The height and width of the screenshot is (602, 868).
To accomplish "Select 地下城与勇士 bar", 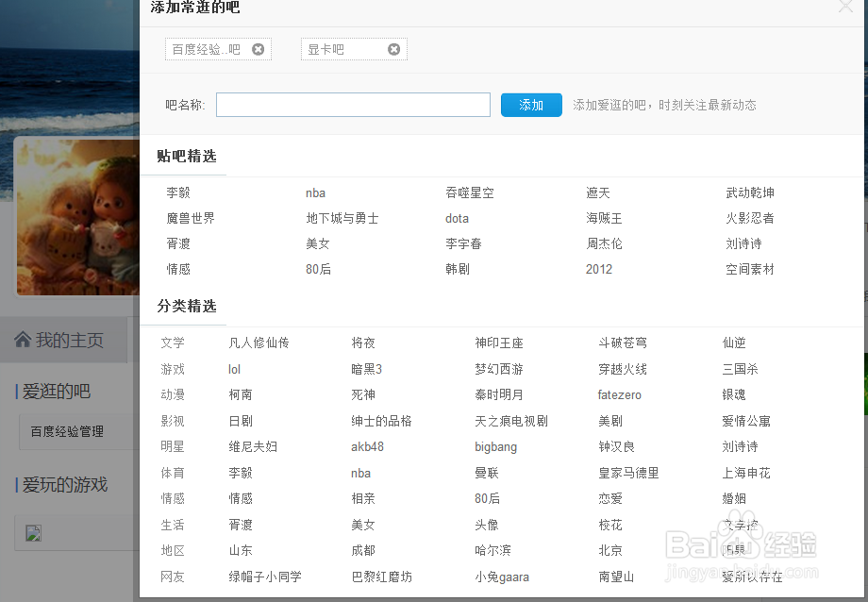I will point(342,218).
